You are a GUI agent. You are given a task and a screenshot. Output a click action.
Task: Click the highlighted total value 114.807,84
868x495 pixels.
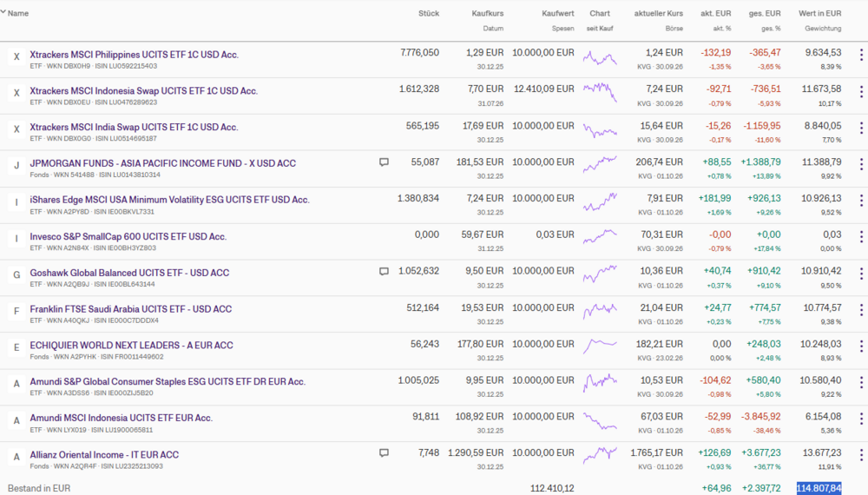[x=819, y=488]
